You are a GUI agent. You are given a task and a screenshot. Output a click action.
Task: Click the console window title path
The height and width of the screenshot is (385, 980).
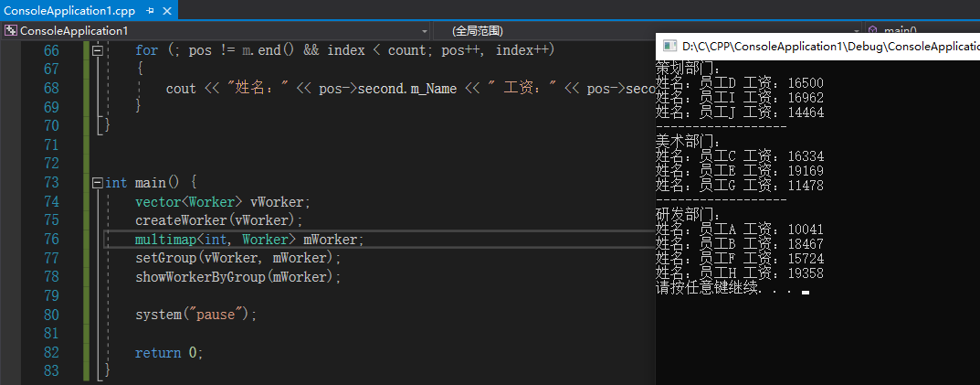click(x=830, y=47)
